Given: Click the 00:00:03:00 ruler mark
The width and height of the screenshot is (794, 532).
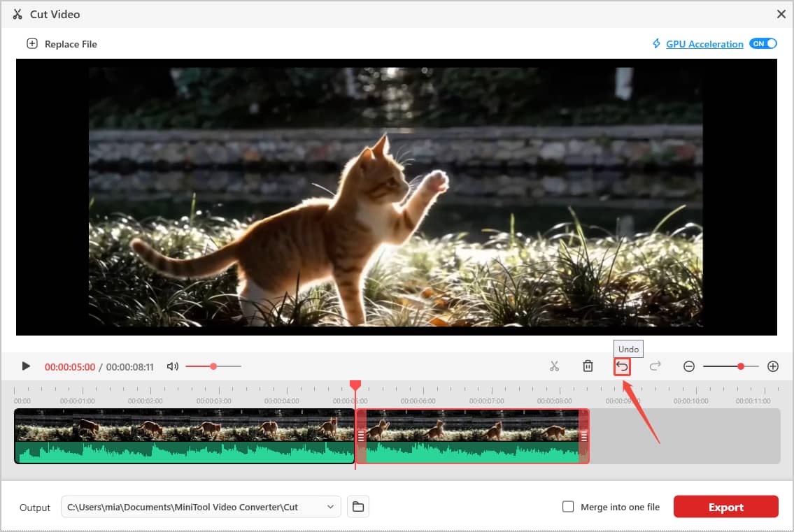Looking at the screenshot, I should click(x=213, y=401).
